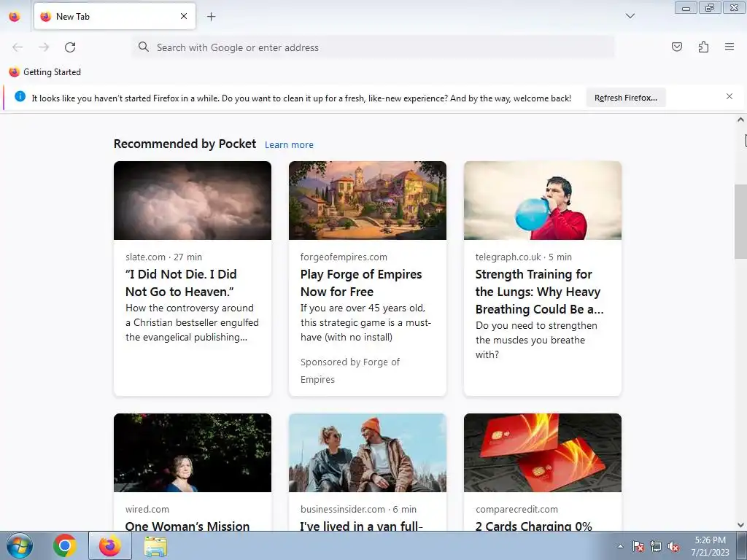Open Firefox View pinned tab icon
The height and width of the screenshot is (560, 747).
coord(15,17)
